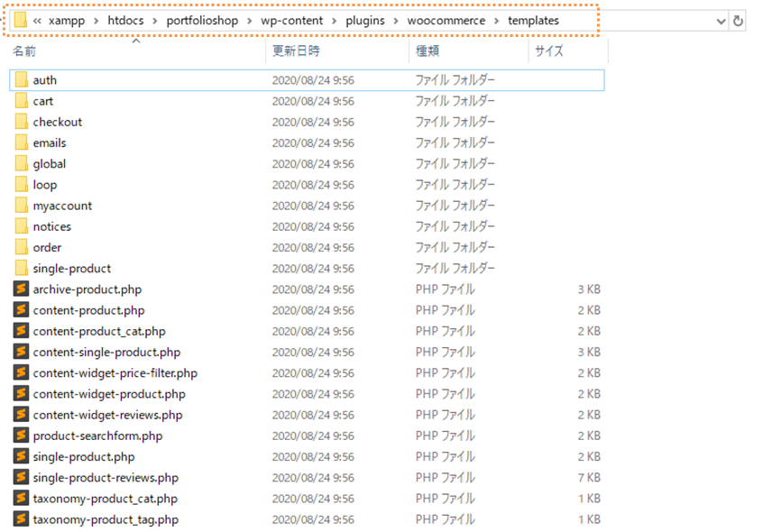Viewport: 772px width, 532px height.
Task: Navigate to htdocs in the breadcrumb
Action: [125, 21]
